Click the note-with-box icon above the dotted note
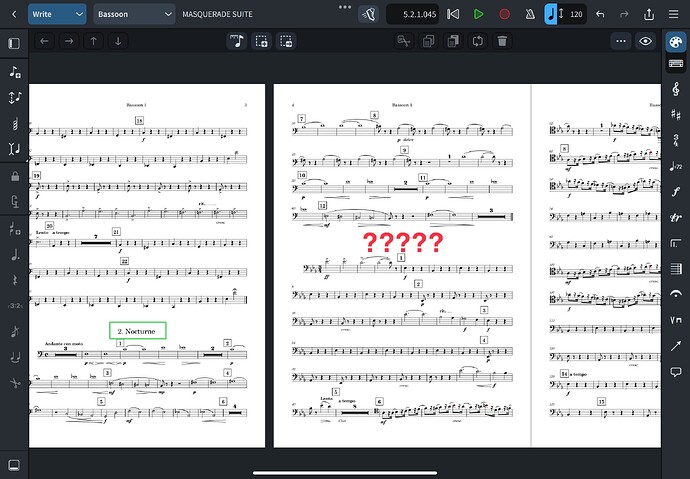This screenshot has height=479, width=690. click(x=15, y=229)
